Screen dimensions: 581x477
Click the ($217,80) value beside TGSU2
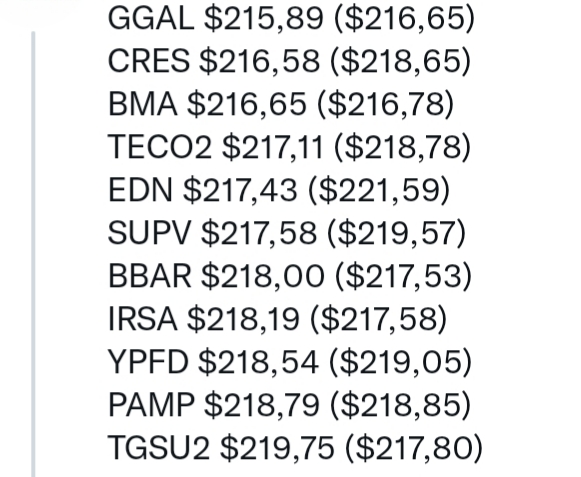coord(414,448)
